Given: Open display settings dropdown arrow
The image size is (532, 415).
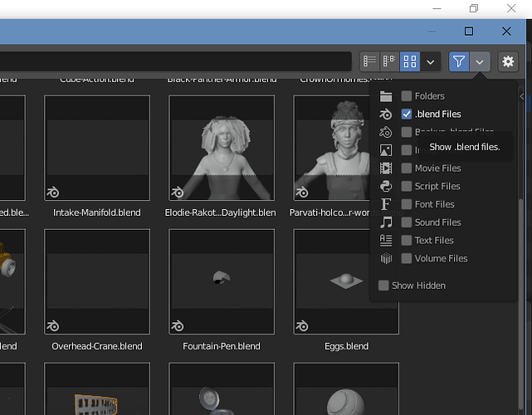Looking at the screenshot, I should (x=430, y=61).
